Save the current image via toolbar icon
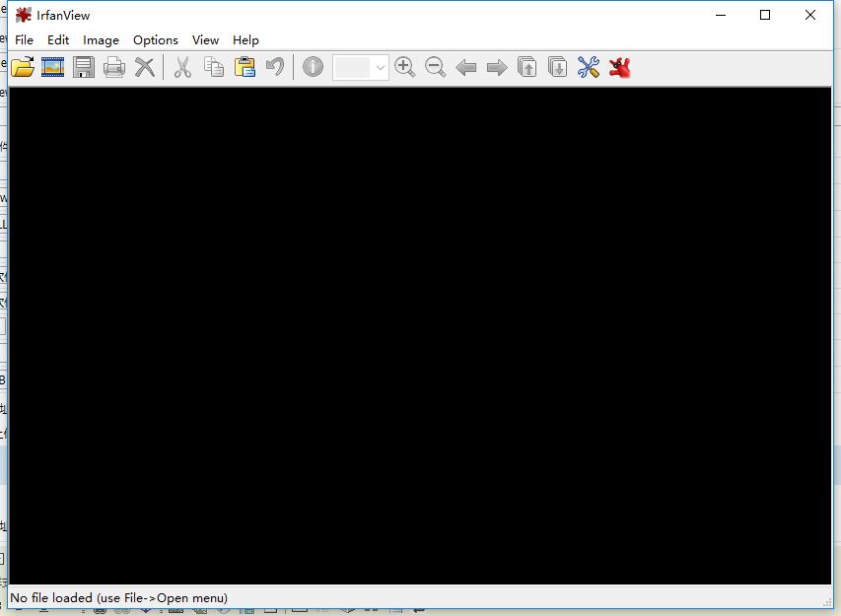Image resolution: width=841 pixels, height=616 pixels. coord(84,67)
